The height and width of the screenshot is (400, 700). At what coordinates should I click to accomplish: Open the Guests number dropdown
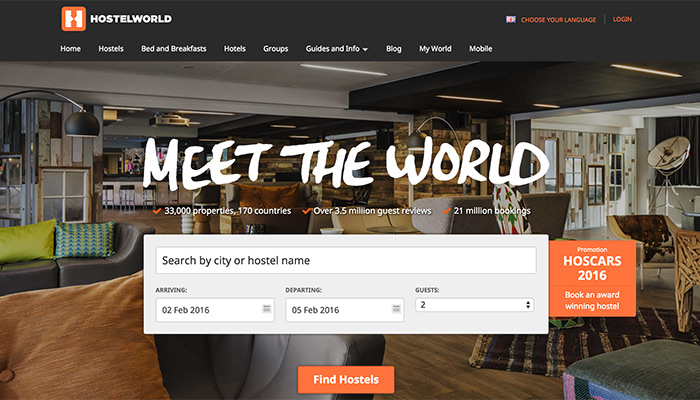(475, 305)
